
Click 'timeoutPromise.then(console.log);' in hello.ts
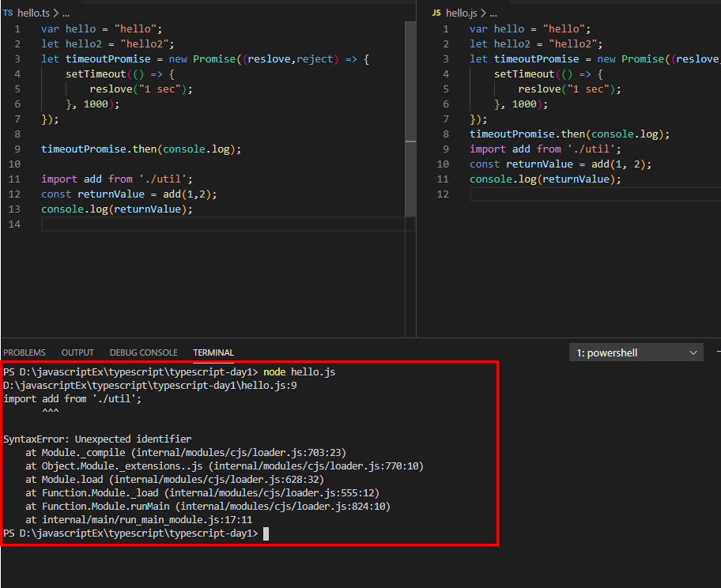(x=142, y=149)
